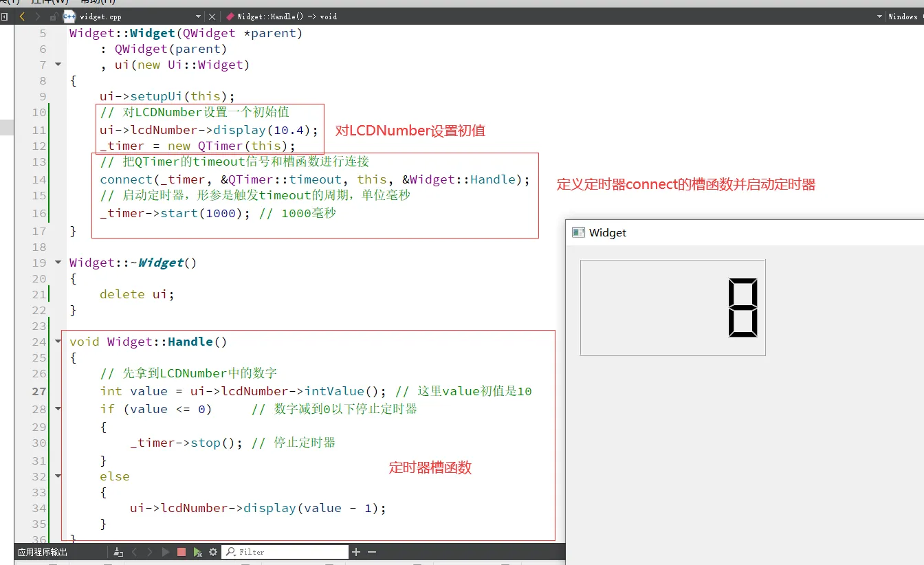924x565 pixels.
Task: Collapse the Widget::Handle function fold marker
Action: point(57,340)
